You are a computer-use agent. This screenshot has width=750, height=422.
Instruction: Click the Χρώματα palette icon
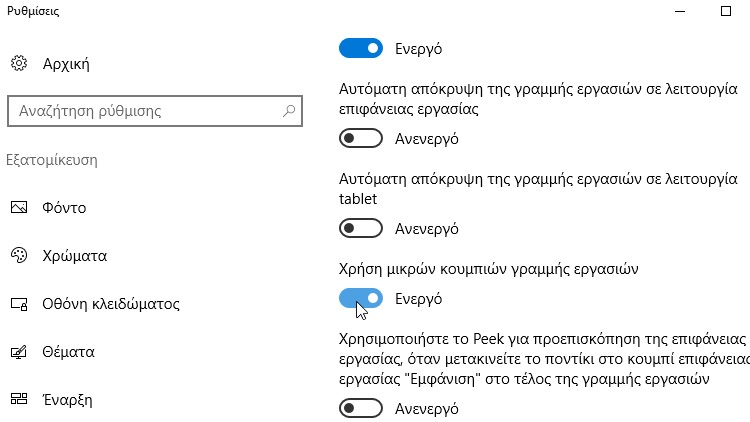(19, 255)
